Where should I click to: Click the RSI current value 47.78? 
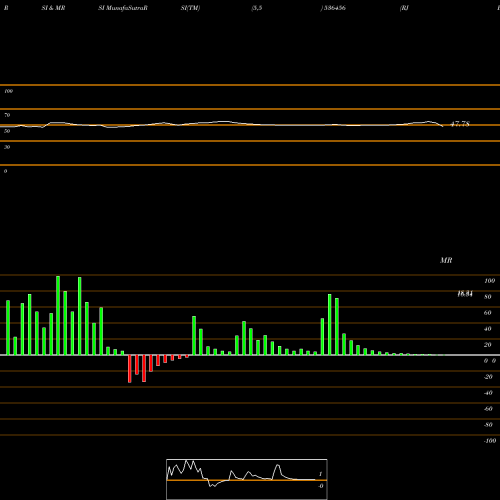tap(460, 124)
